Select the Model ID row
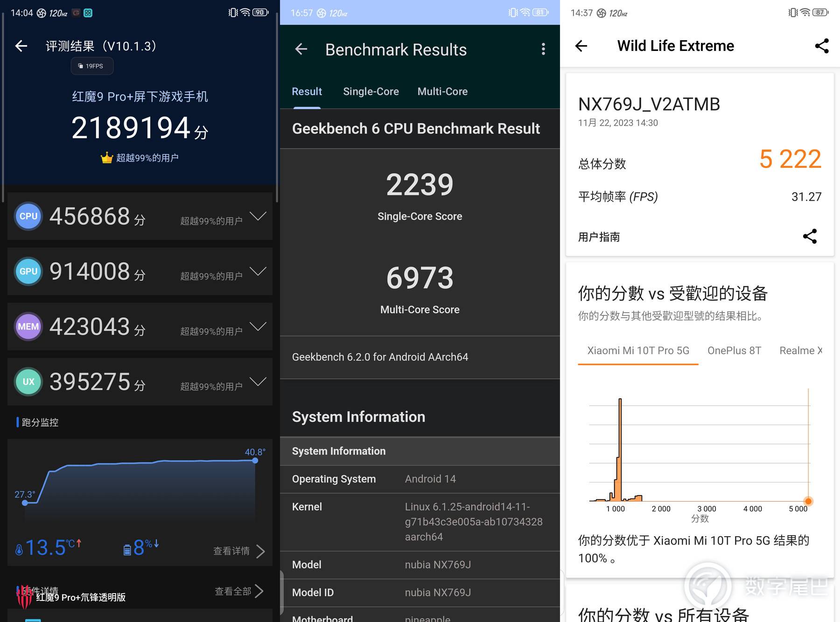840x622 pixels. coord(420,593)
